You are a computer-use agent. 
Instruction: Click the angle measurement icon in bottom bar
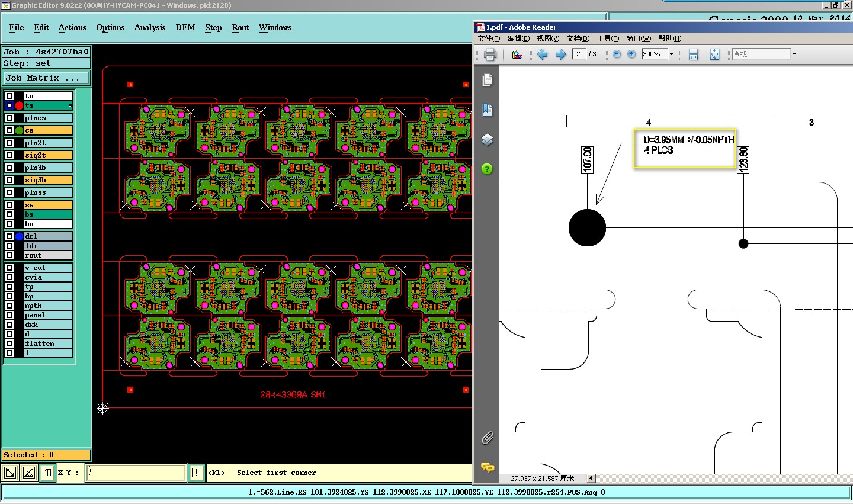pyautogui.click(x=29, y=473)
